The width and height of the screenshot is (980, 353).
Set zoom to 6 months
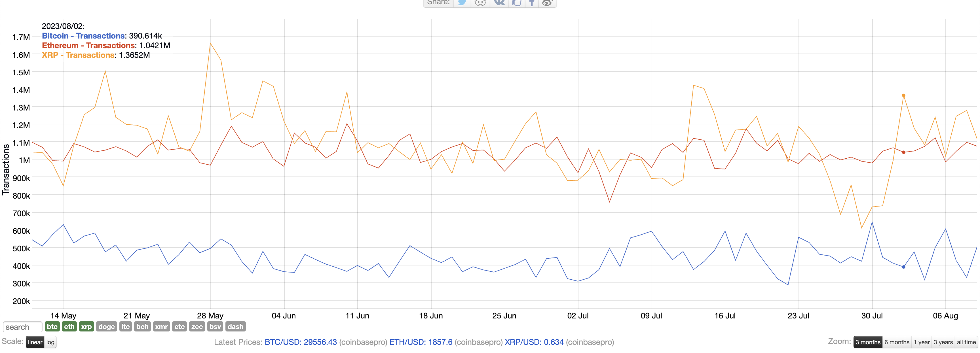[897, 342]
